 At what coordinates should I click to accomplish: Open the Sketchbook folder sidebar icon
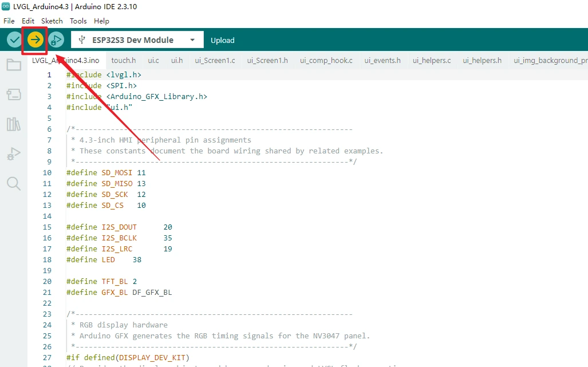coord(14,65)
